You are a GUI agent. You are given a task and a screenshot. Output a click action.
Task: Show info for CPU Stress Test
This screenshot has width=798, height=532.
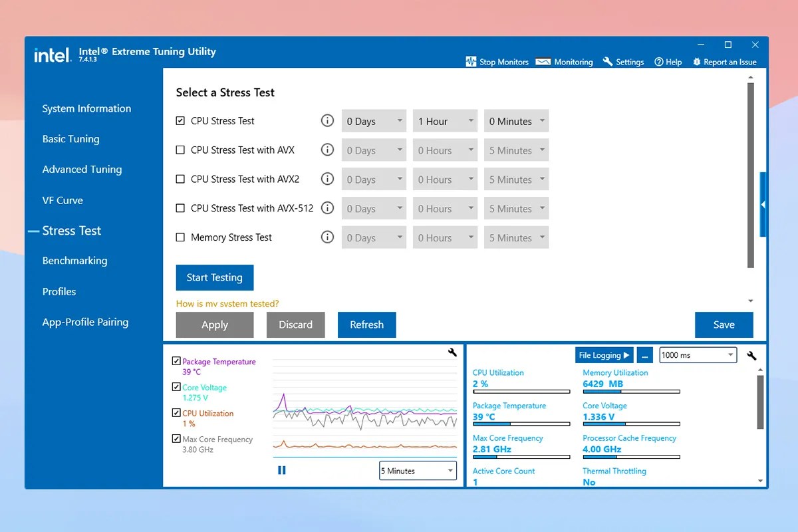327,121
